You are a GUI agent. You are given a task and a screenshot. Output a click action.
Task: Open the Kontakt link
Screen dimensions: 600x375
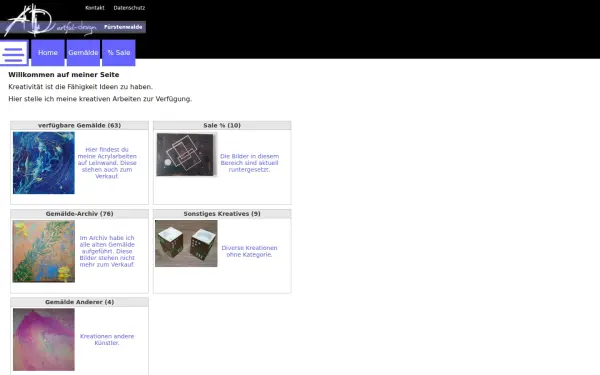coord(95,8)
